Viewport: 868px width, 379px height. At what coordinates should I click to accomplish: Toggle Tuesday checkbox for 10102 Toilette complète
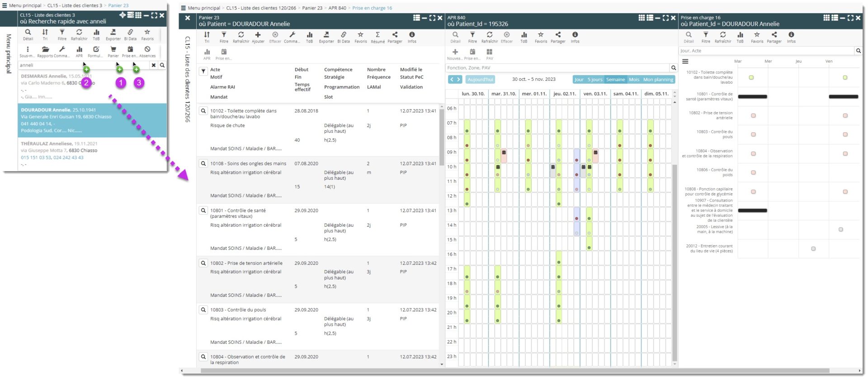[751, 78]
